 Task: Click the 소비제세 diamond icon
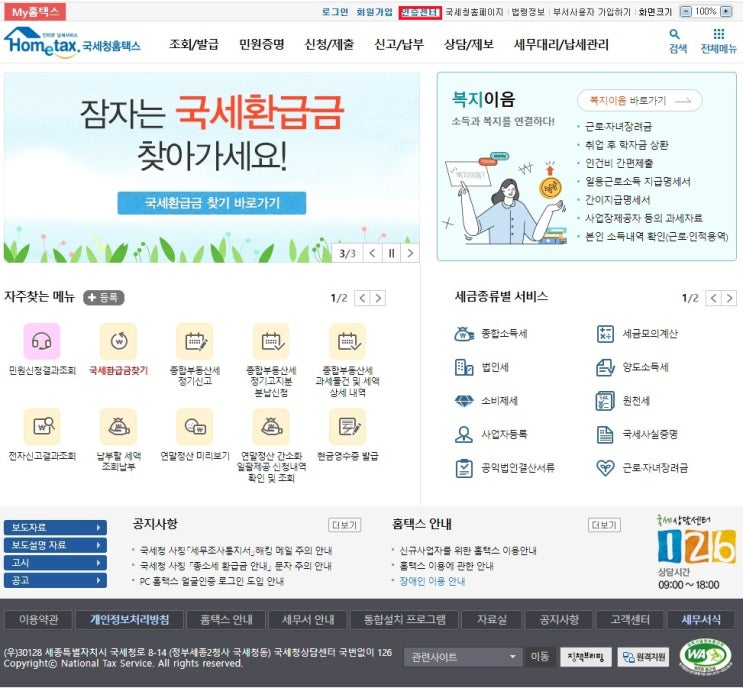point(464,401)
